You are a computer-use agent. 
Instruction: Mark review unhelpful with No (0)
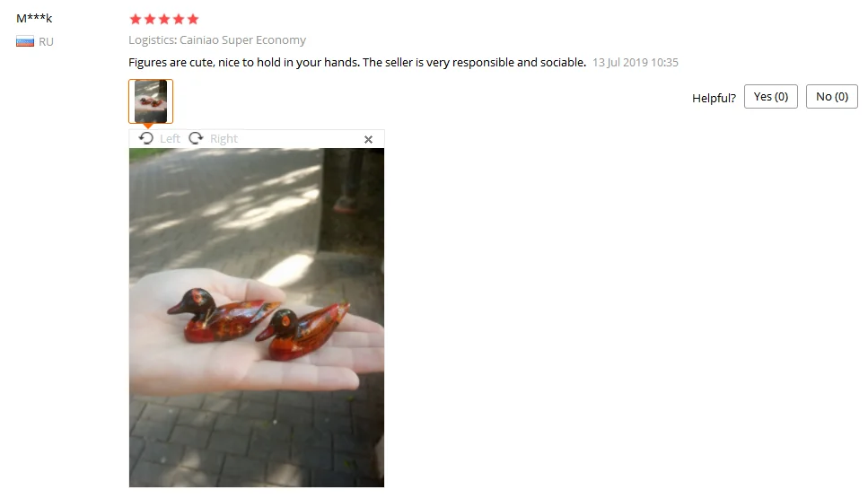click(x=831, y=97)
